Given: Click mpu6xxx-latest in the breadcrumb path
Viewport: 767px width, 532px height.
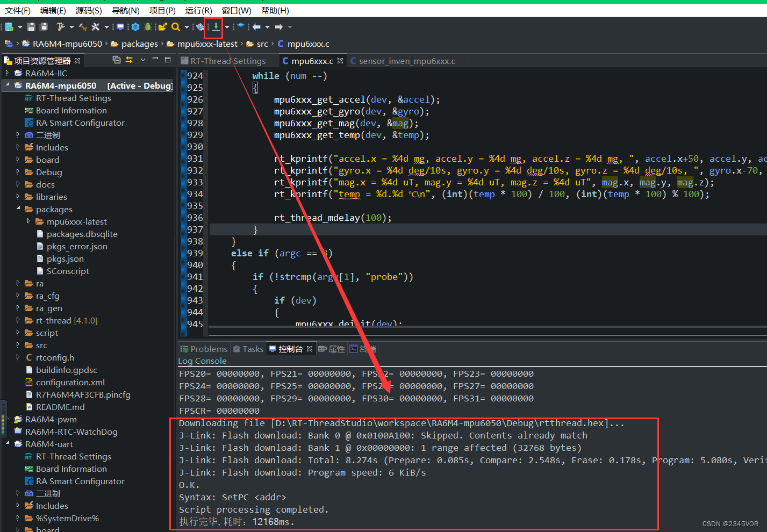Looking at the screenshot, I should click(207, 44).
